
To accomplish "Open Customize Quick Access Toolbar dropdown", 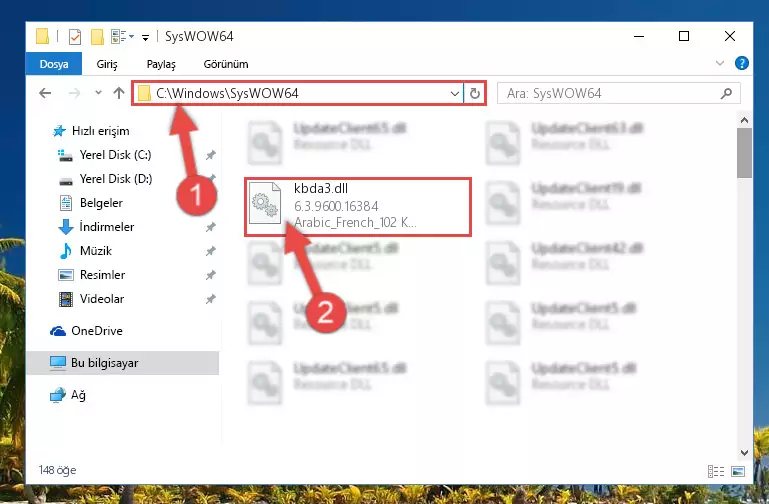I will pyautogui.click(x=145, y=37).
